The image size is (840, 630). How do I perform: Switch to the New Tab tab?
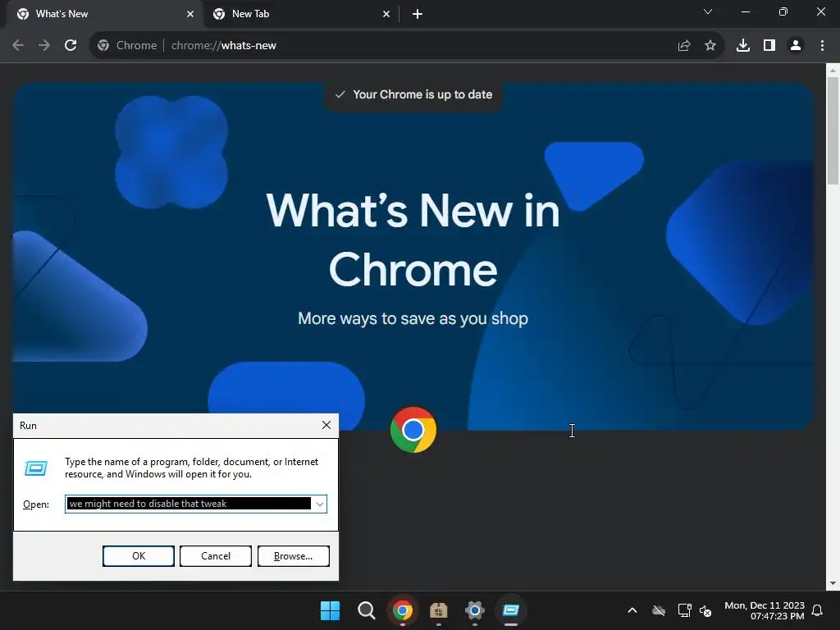(x=301, y=14)
